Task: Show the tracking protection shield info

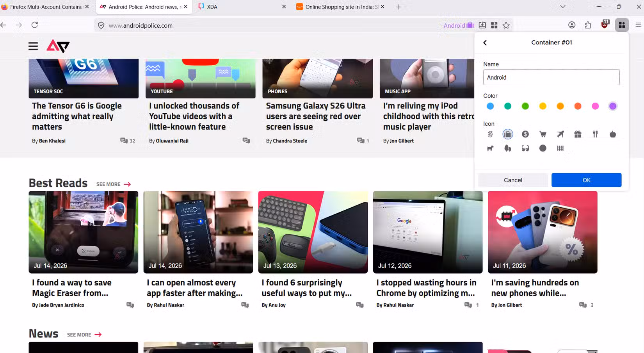Action: [x=101, y=25]
